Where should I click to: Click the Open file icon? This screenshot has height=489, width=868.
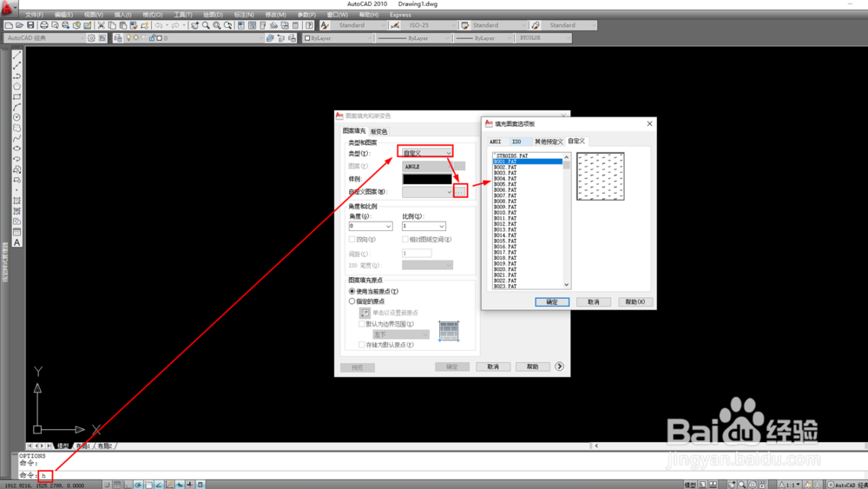[19, 25]
